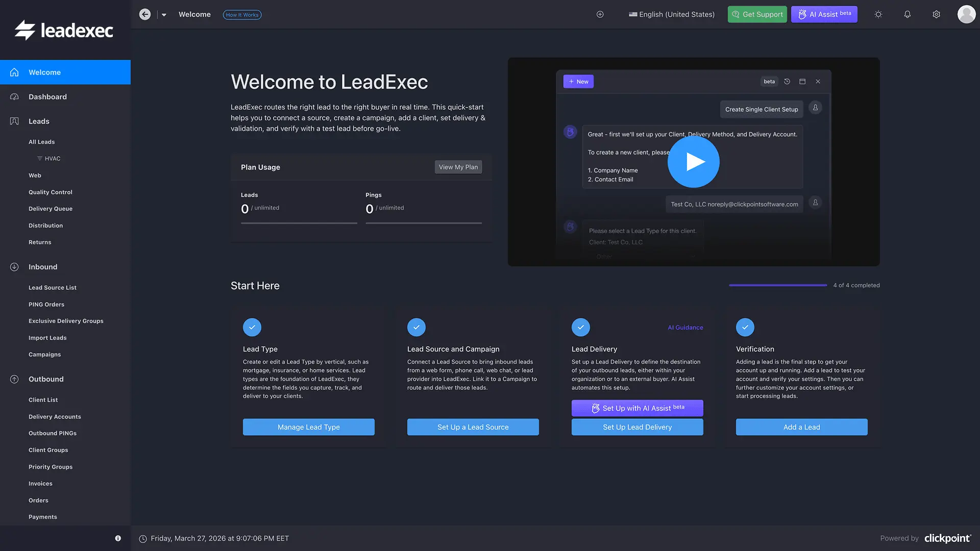
Task: Select Welcome in the sidebar
Action: tap(65, 72)
